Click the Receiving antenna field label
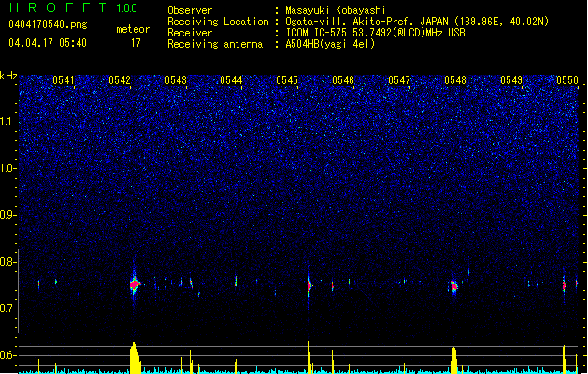The height and width of the screenshot is (374, 588). pyautogui.click(x=215, y=44)
